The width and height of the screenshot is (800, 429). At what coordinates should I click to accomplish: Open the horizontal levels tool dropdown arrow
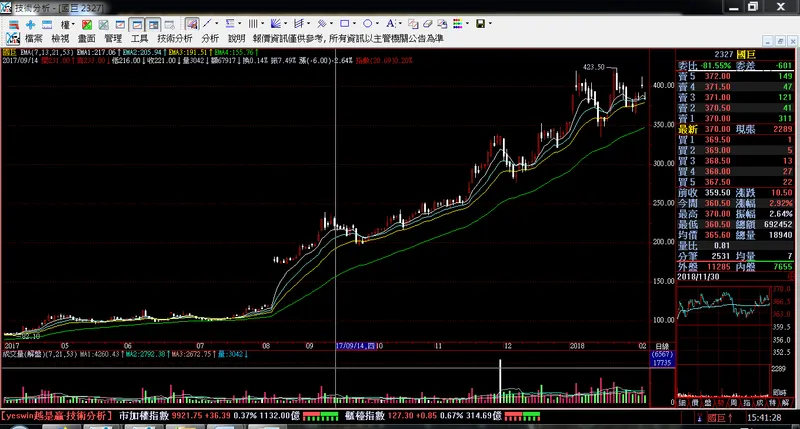point(239,23)
